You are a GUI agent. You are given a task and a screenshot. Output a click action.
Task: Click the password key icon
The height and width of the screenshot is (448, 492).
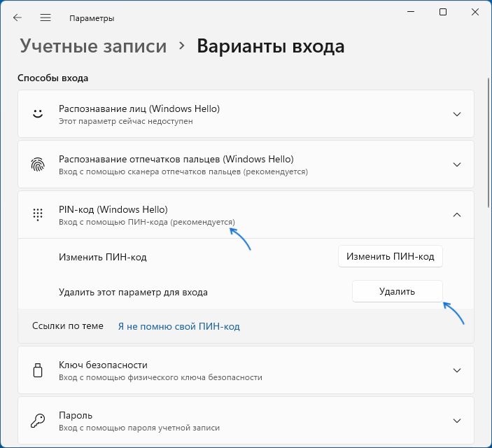click(37, 421)
